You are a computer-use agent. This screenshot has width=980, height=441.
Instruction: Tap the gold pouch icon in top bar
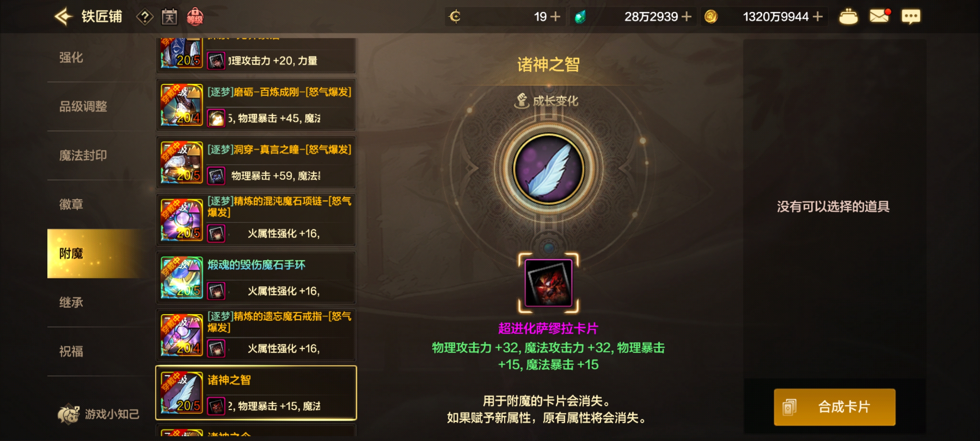pyautogui.click(x=848, y=17)
